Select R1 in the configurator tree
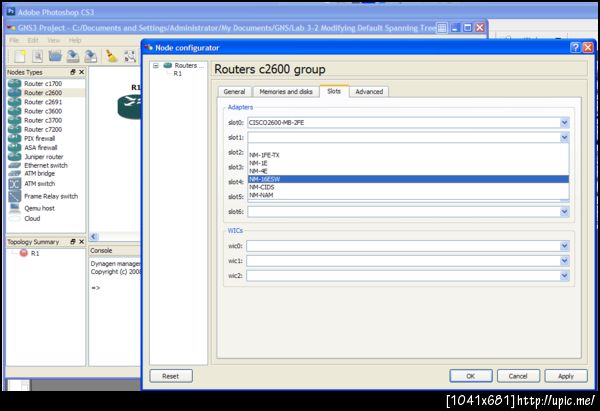This screenshot has height=411, width=600. coord(178,73)
